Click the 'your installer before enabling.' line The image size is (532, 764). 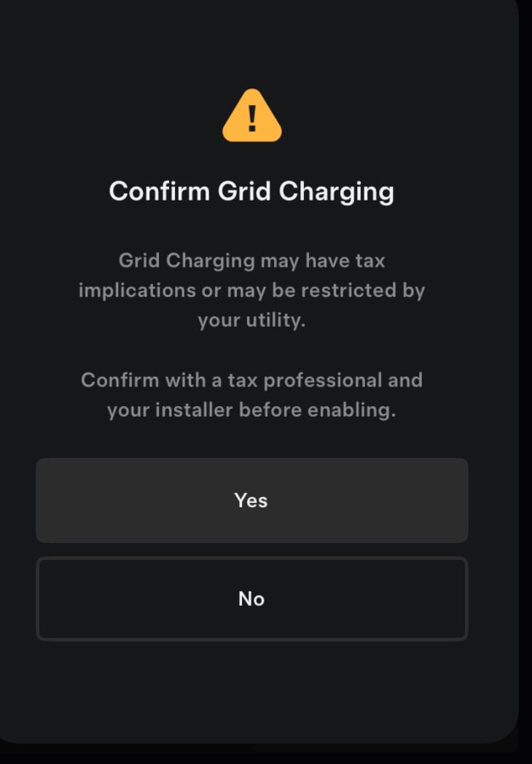pos(251,410)
